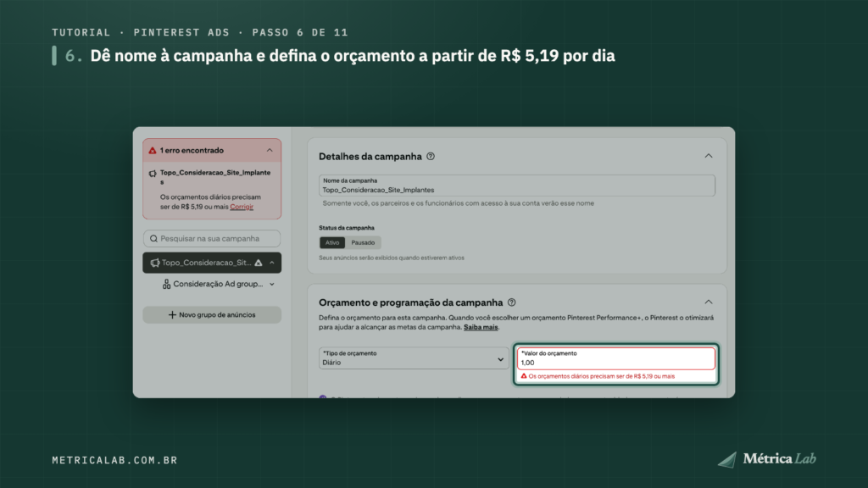Click the red warning icon in error panel

(x=153, y=151)
